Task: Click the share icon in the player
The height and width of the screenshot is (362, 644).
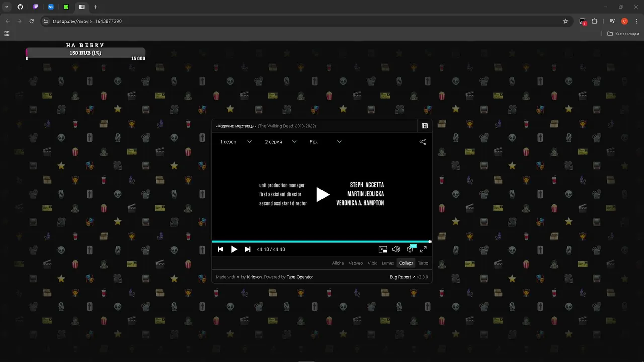Action: click(x=423, y=142)
